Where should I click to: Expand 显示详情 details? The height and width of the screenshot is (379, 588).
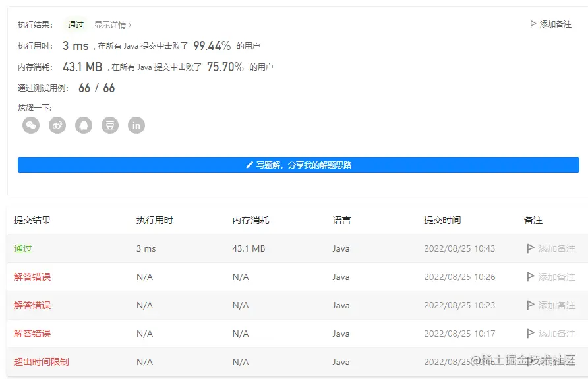[113, 25]
